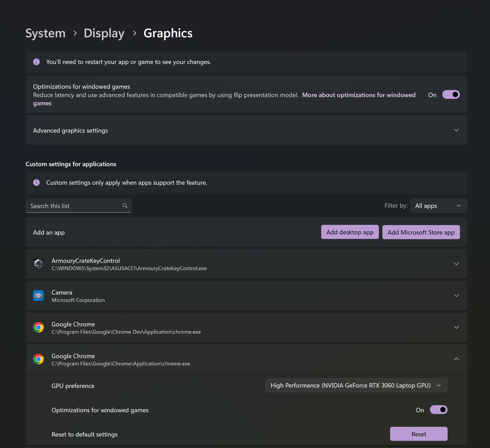This screenshot has width=490, height=448.
Task: Open the All apps filter dropdown
Action: coord(438,206)
